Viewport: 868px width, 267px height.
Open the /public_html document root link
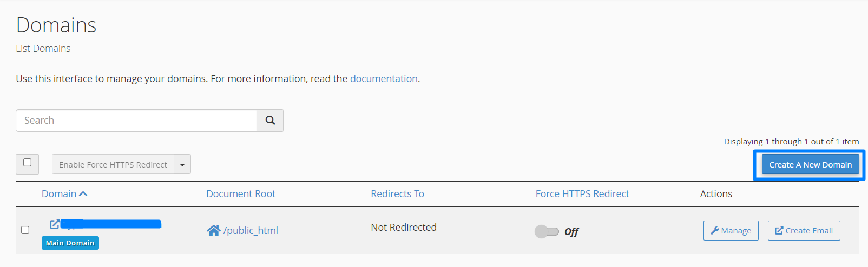[x=251, y=231]
